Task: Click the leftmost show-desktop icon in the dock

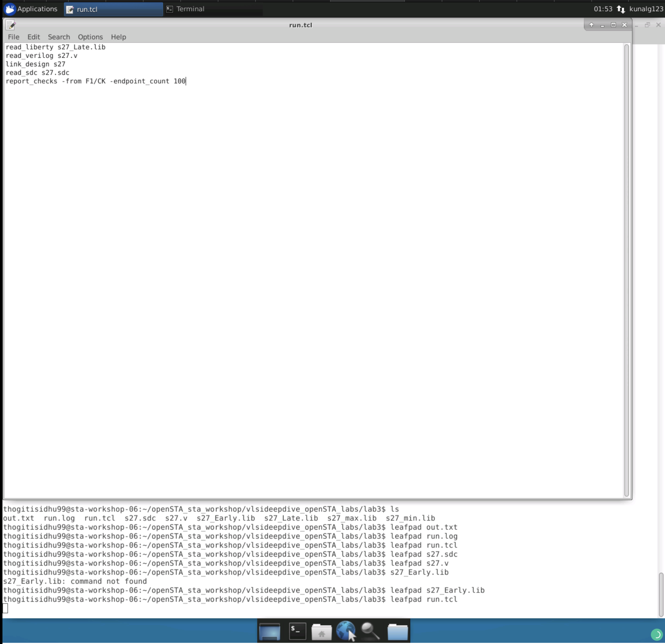Action: pyautogui.click(x=269, y=630)
